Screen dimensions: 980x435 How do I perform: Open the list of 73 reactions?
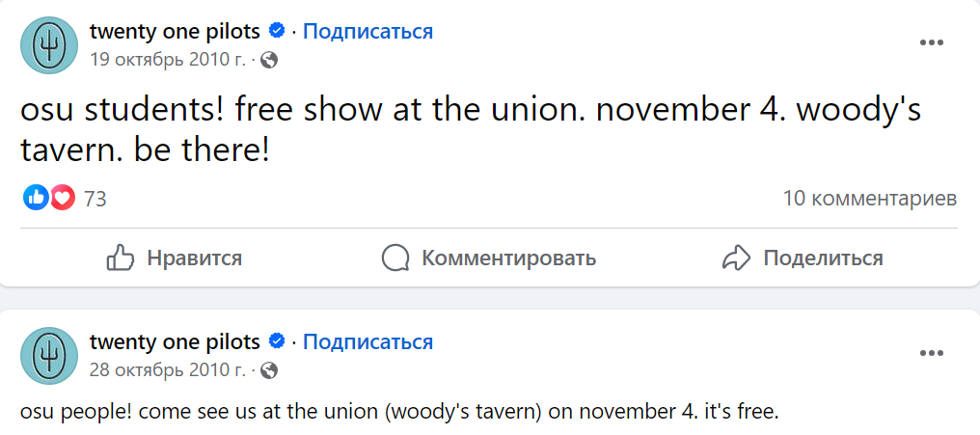pyautogui.click(x=95, y=200)
